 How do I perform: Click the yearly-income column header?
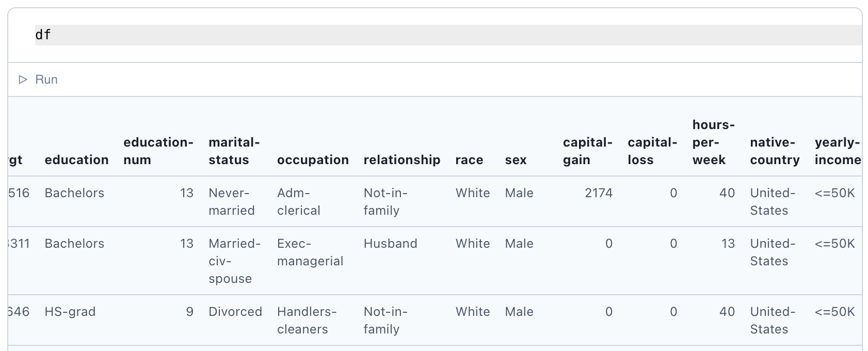(x=838, y=151)
